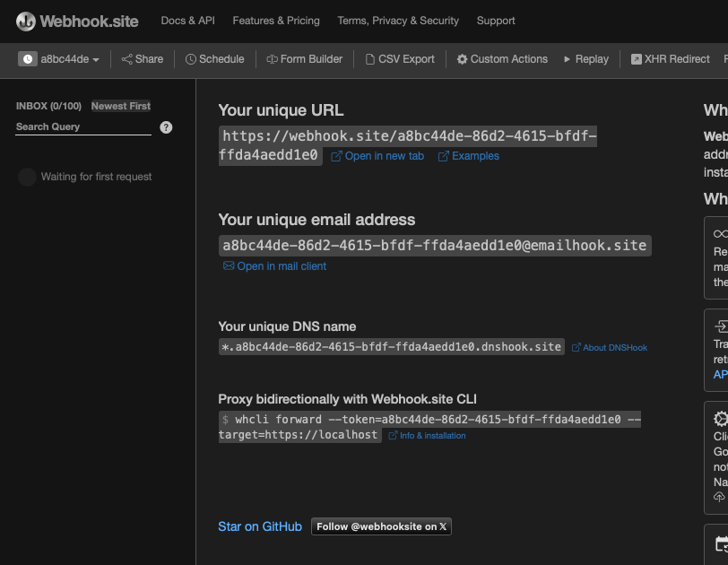Select the whcli forward command text
728x565 pixels.
(429, 427)
